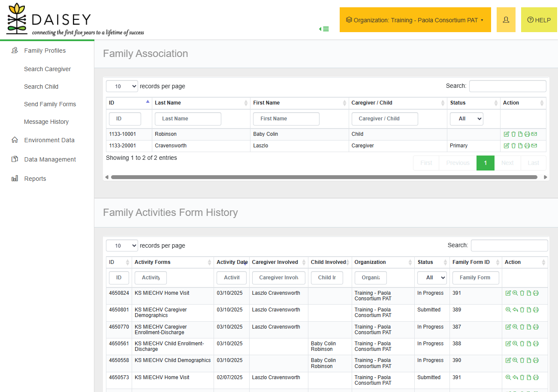Open Message History link
Screen dimensions: 558x392
46,122
